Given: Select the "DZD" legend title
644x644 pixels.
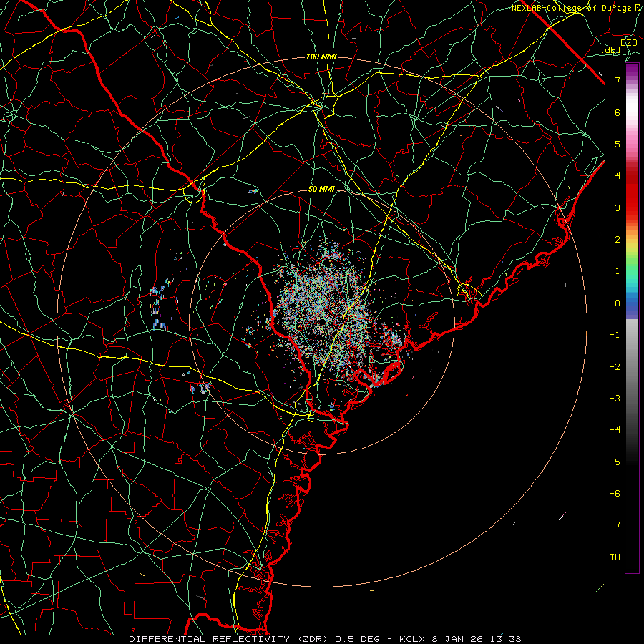Looking at the screenshot, I should click(x=628, y=42).
